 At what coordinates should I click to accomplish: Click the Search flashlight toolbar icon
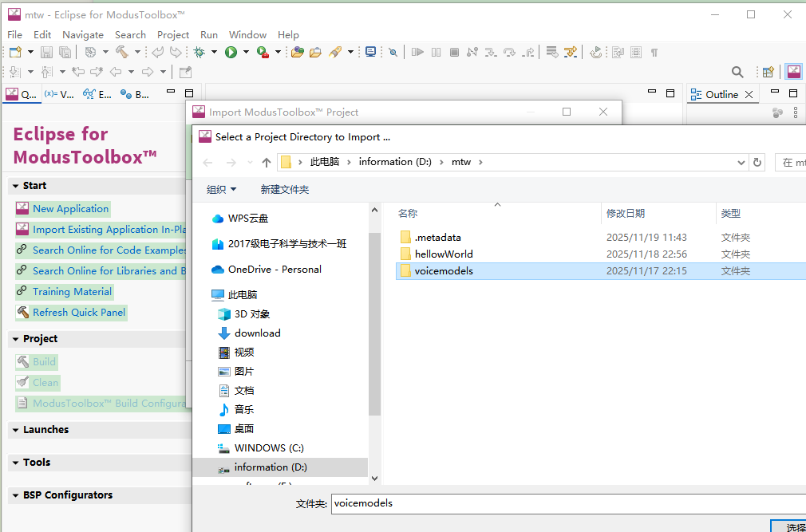pos(335,52)
